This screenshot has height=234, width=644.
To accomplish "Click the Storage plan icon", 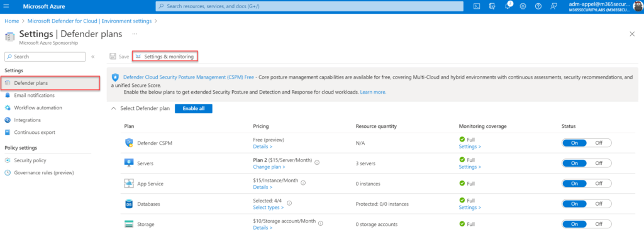I will pyautogui.click(x=129, y=224).
